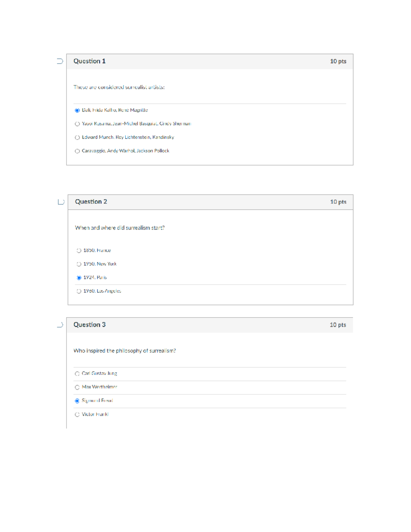Flag Question 1 for review
411x532 pixels.
(60, 61)
